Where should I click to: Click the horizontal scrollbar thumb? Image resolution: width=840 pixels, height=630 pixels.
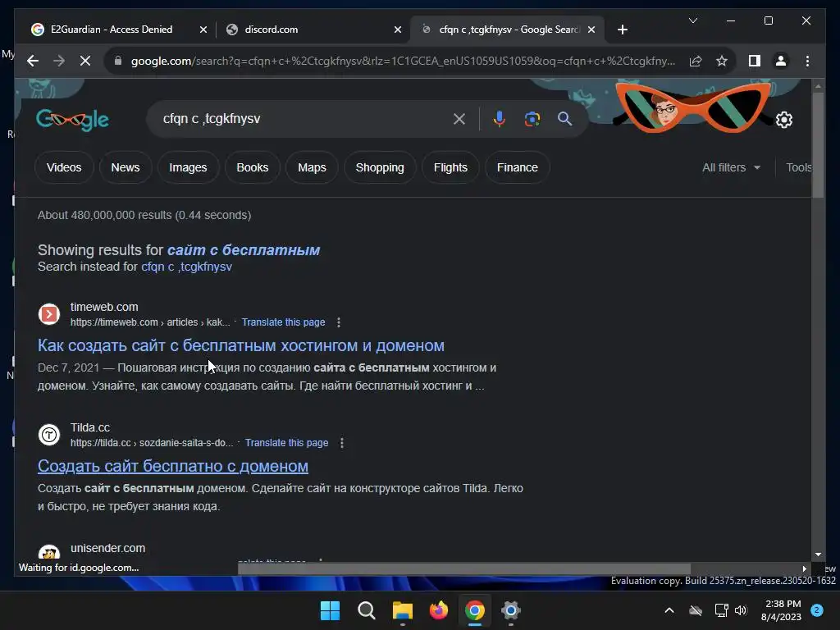click(x=464, y=568)
